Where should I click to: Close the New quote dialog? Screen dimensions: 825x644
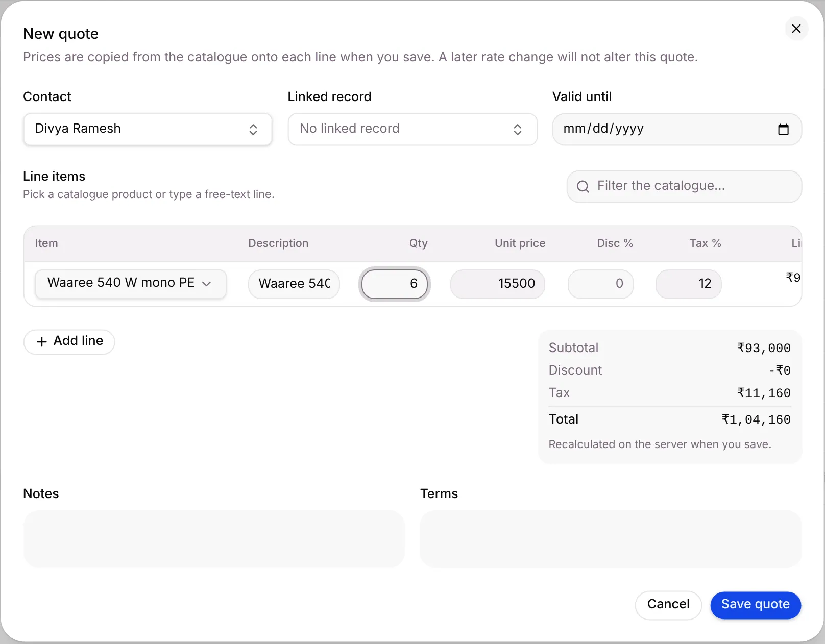click(796, 29)
